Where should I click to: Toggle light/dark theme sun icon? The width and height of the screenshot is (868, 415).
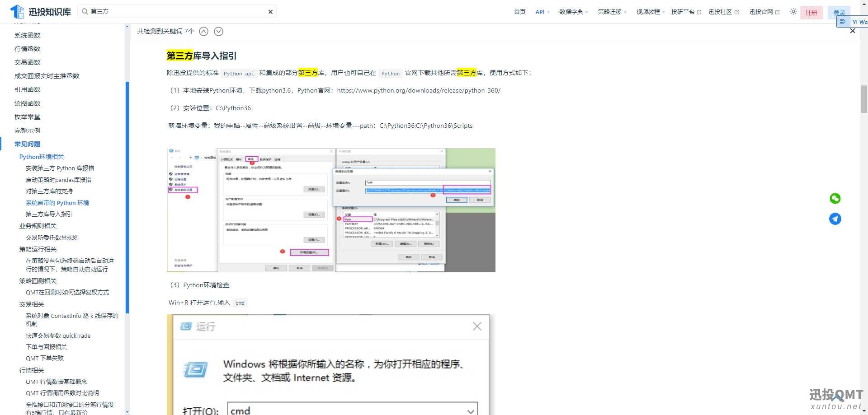point(793,12)
